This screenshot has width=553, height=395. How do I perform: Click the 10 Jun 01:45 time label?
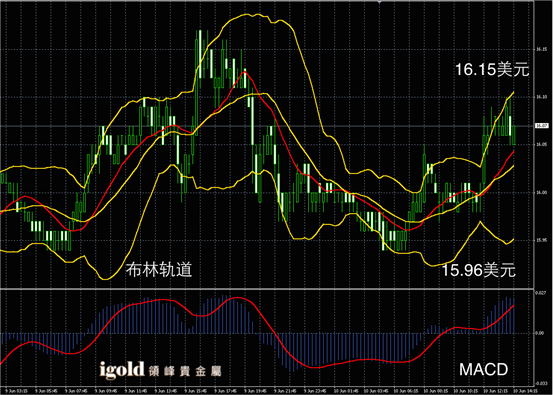(x=343, y=390)
